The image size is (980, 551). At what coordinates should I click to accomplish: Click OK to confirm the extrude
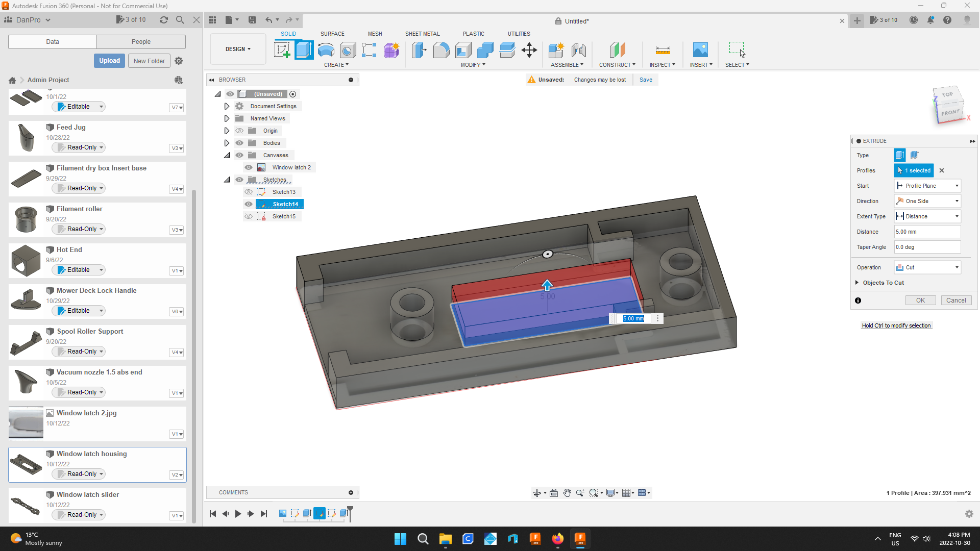pyautogui.click(x=920, y=300)
